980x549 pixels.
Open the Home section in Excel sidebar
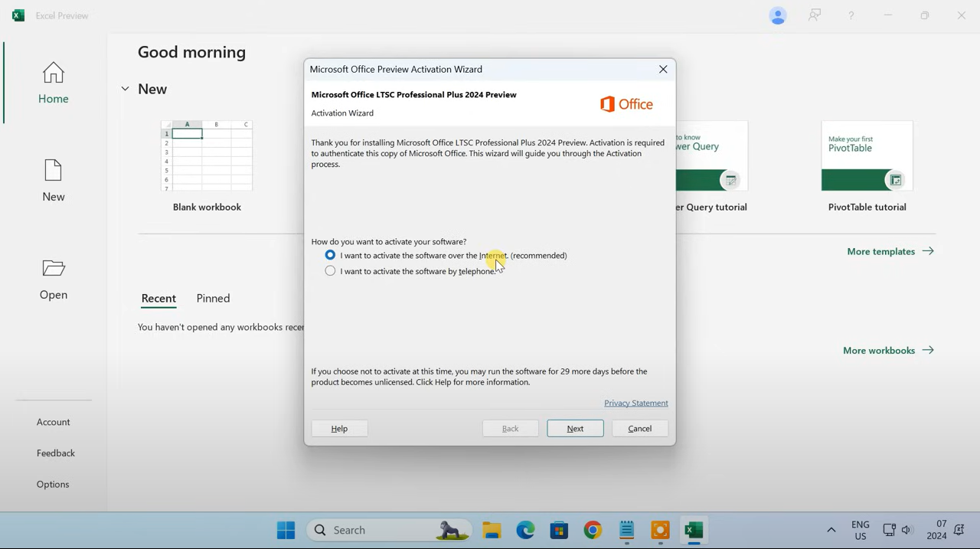(54, 83)
